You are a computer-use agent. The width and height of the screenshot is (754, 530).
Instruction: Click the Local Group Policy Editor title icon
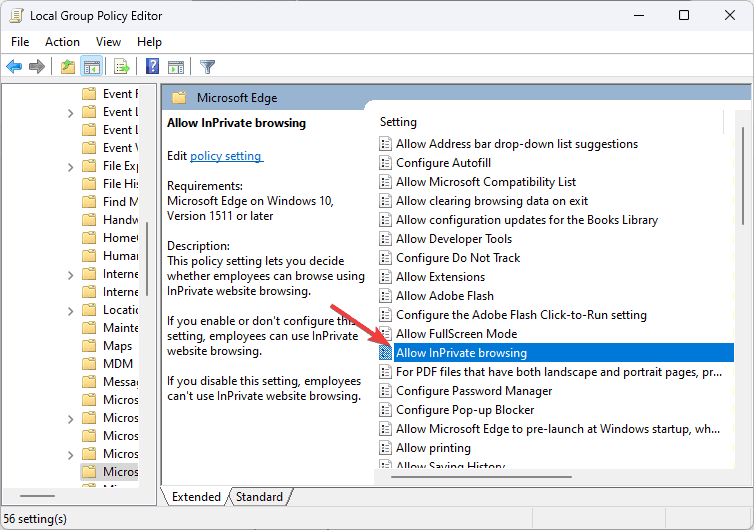(x=16, y=15)
